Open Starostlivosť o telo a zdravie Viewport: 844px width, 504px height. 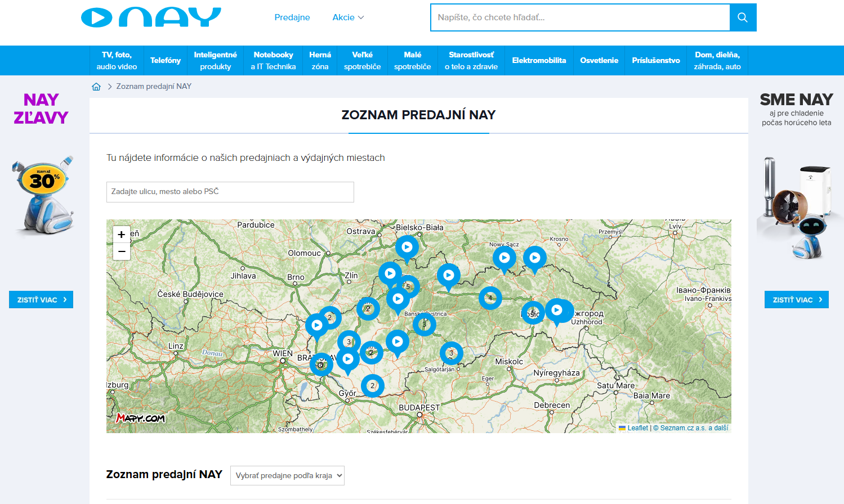click(471, 60)
